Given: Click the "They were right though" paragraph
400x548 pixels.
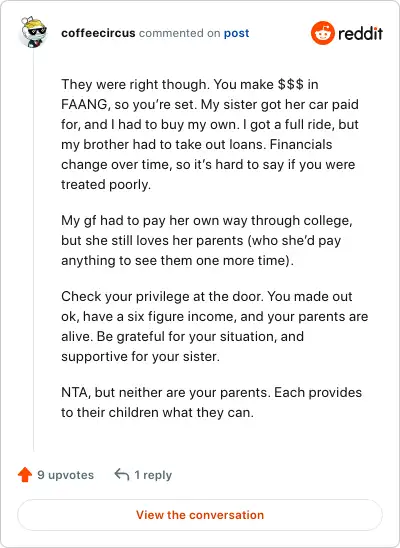Looking at the screenshot, I should [x=210, y=135].
